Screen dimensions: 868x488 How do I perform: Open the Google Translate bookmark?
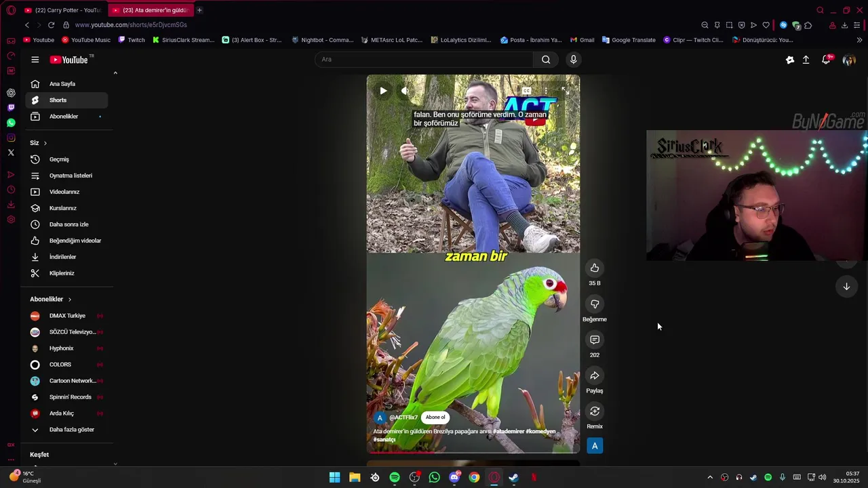pos(629,40)
